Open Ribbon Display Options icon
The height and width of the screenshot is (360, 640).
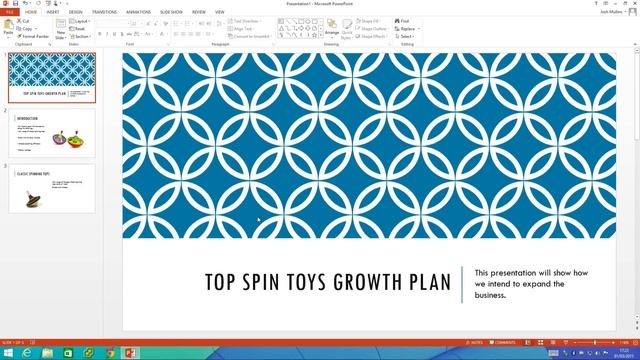click(606, 3)
